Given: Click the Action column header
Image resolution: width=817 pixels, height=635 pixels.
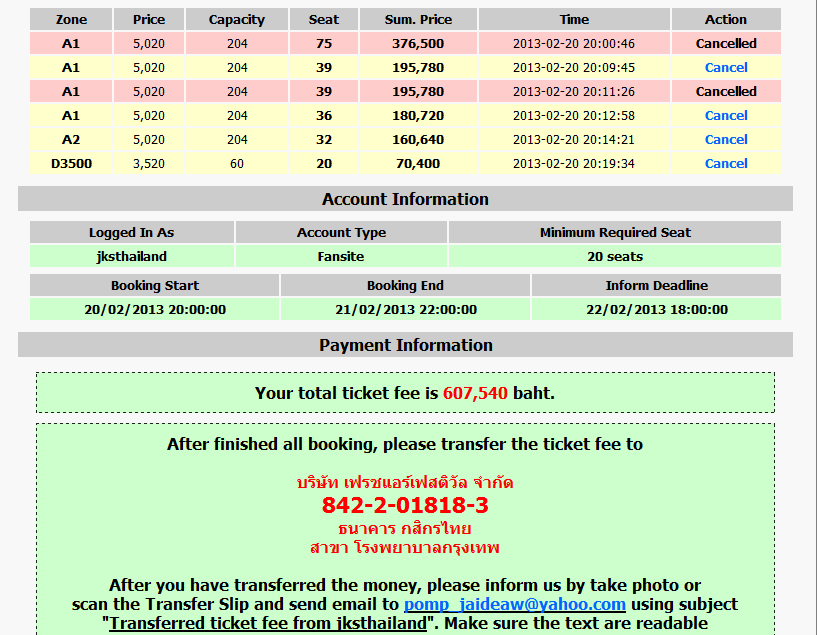Looking at the screenshot, I should coord(726,19).
